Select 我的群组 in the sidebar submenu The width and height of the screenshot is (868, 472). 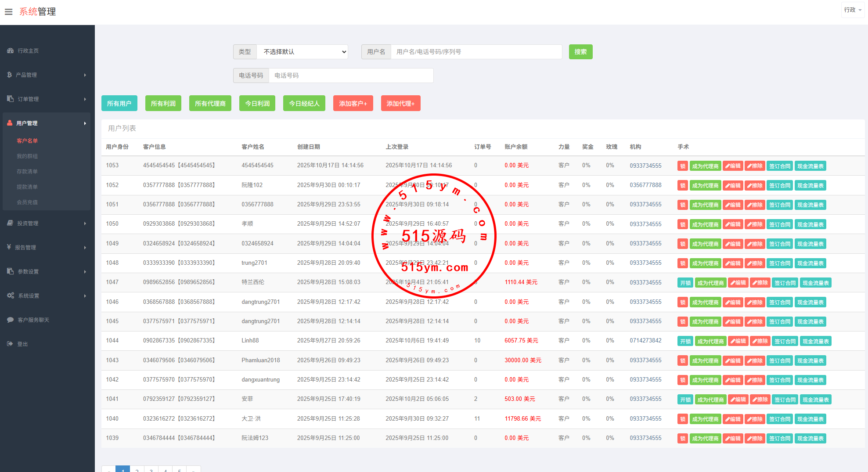click(x=27, y=156)
